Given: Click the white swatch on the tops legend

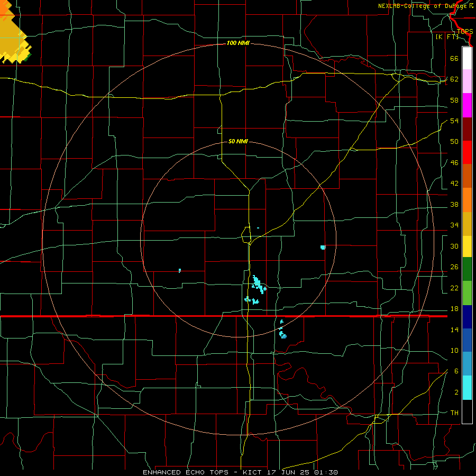Looking at the screenshot, I should tap(467, 58).
